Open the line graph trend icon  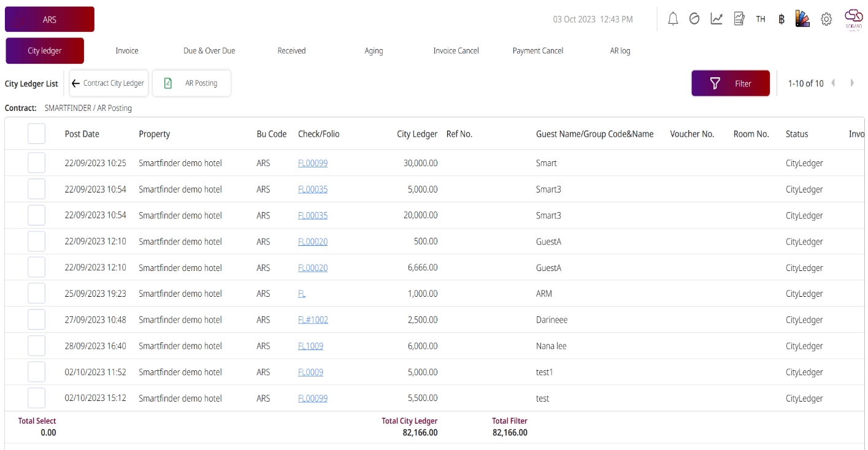[x=716, y=19]
